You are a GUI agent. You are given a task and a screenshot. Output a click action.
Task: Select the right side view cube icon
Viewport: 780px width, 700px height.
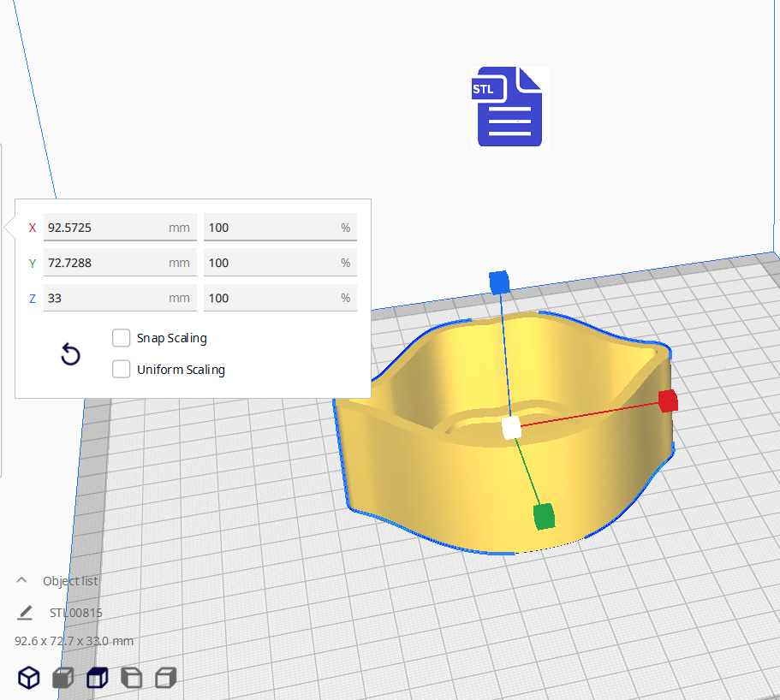[165, 678]
